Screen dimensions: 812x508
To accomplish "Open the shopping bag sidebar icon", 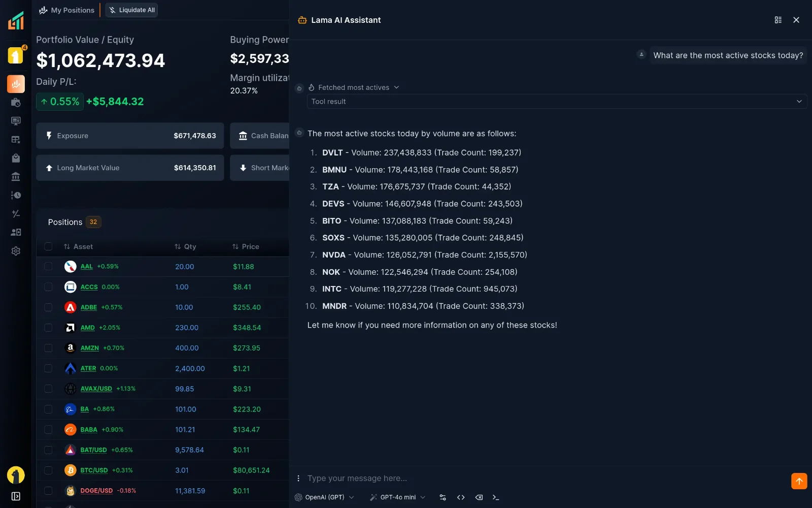I will tap(16, 158).
